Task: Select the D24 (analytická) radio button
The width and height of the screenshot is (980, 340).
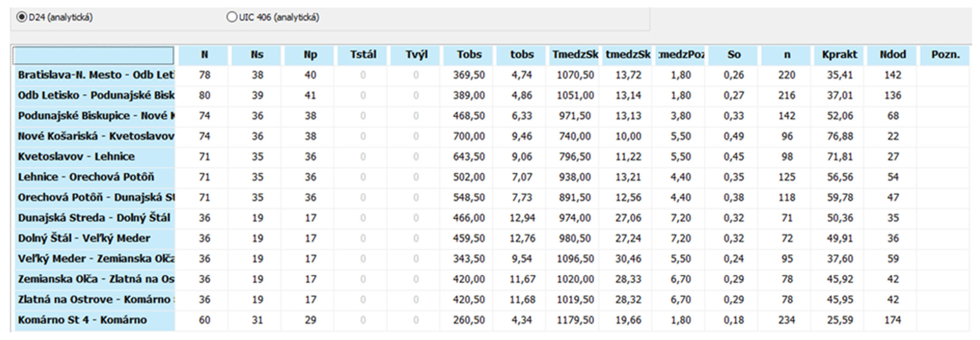Action: pyautogui.click(x=22, y=18)
